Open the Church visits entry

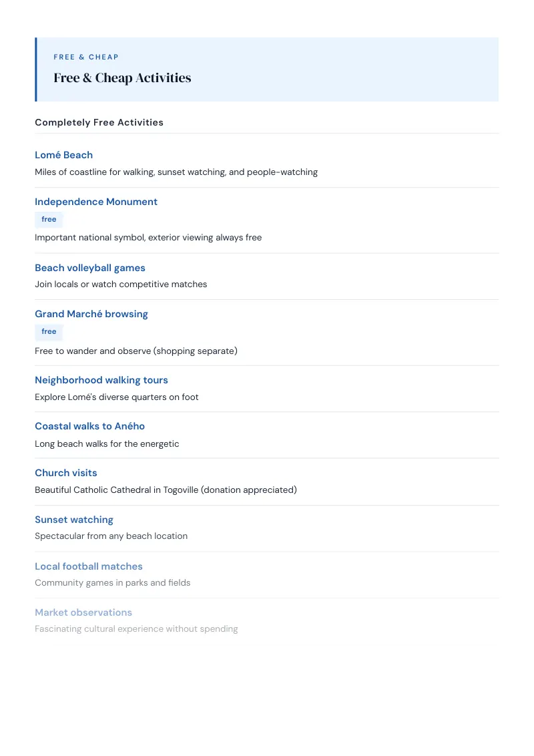pyautogui.click(x=65, y=473)
